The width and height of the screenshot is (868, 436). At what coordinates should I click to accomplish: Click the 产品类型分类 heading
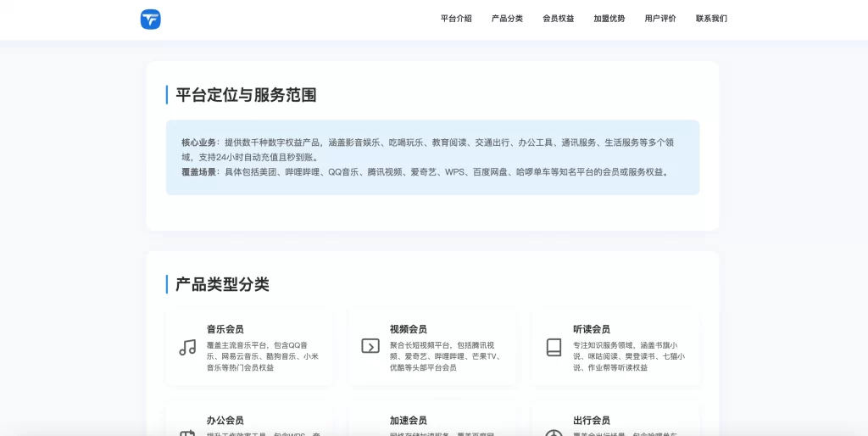223,284
